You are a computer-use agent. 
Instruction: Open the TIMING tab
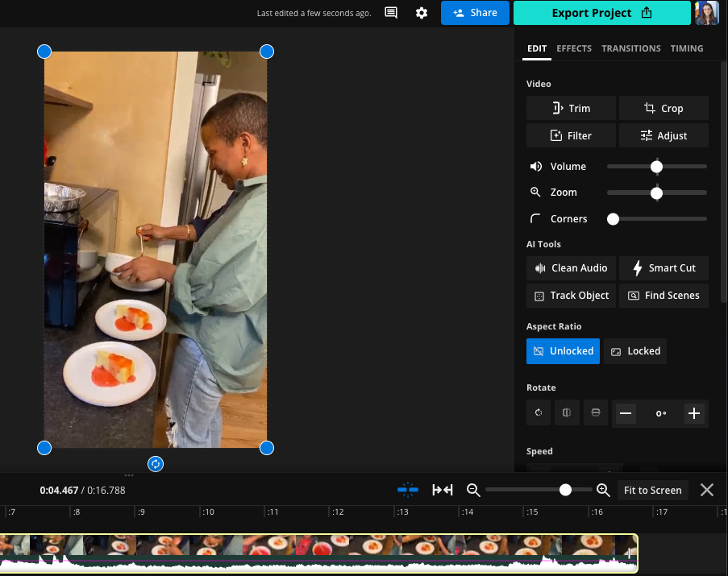pos(687,48)
